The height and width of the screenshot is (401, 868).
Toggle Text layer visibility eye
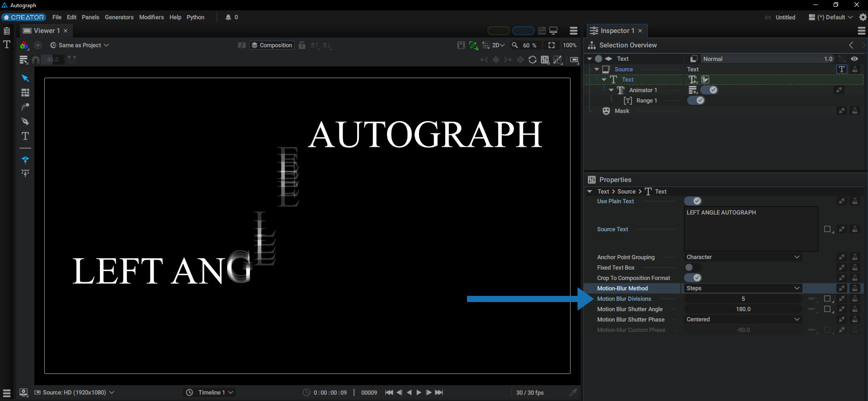point(854,59)
